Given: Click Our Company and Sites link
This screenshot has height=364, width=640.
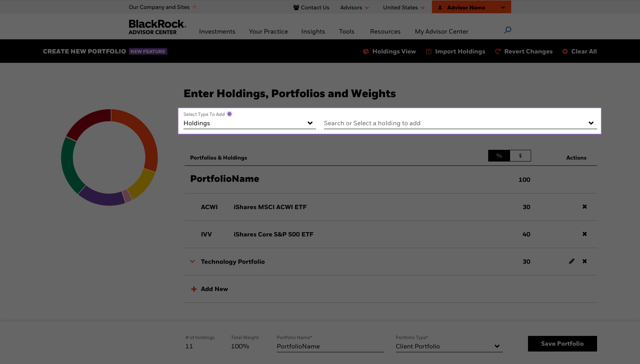Looking at the screenshot, I should [x=159, y=7].
